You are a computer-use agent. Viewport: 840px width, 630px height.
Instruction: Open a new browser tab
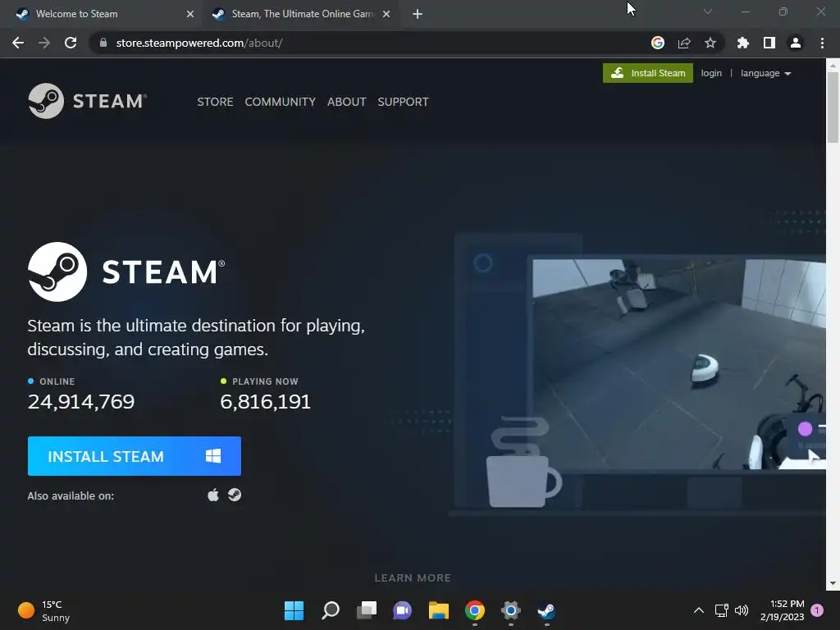(x=418, y=14)
